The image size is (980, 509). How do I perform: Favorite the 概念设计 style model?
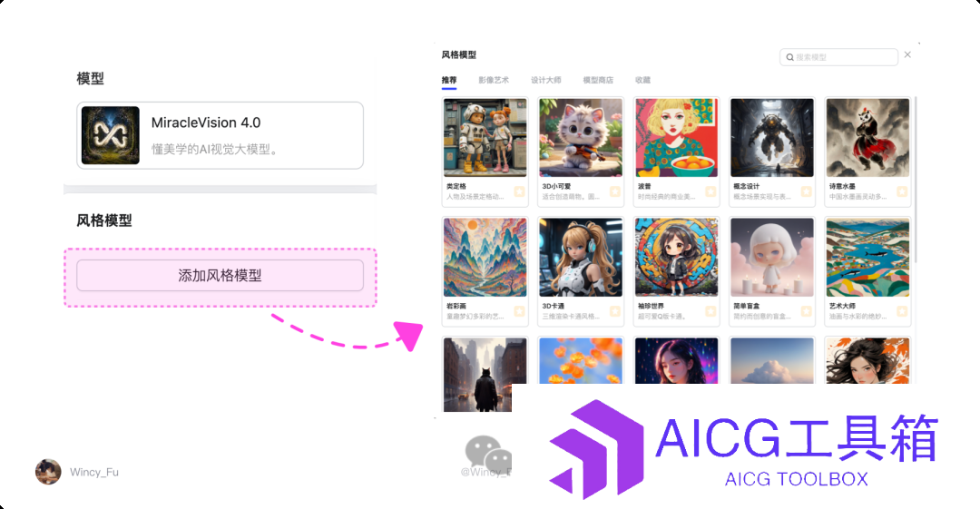807,191
